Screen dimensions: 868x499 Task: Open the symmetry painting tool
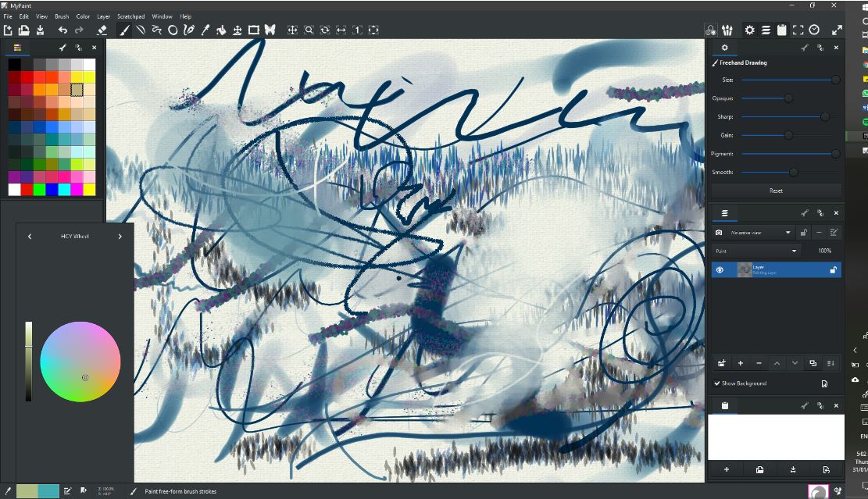(270, 30)
